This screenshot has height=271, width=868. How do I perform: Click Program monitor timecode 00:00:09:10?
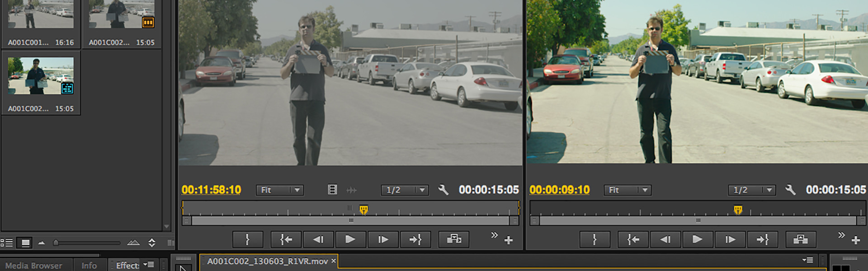click(x=559, y=190)
